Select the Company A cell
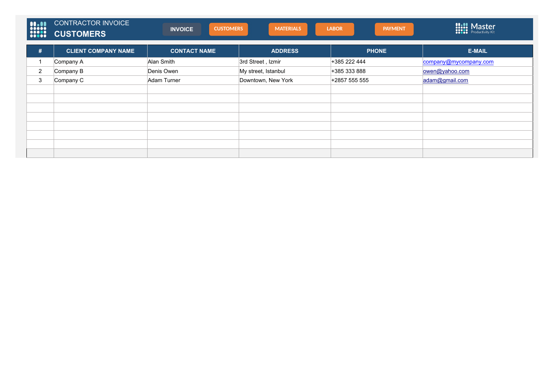 point(101,62)
